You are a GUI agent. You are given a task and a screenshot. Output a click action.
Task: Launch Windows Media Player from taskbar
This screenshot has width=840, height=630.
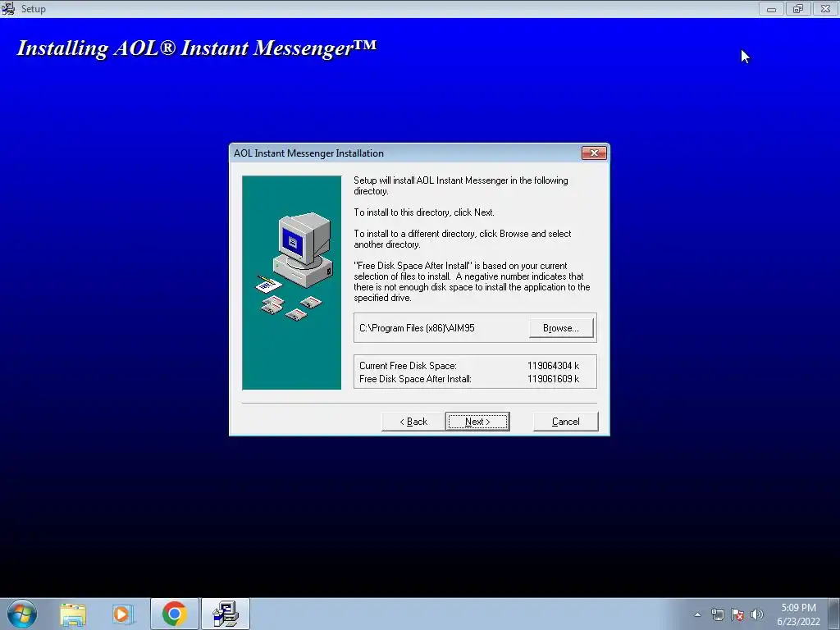(122, 614)
